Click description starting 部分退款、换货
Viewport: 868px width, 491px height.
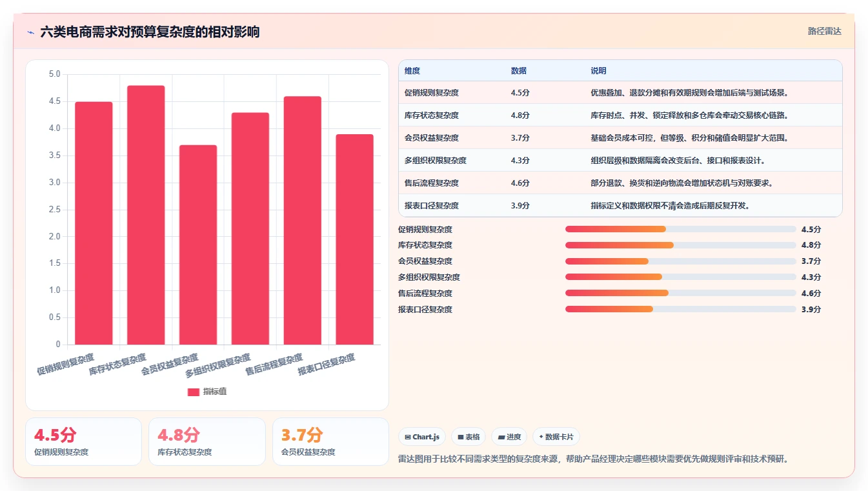[682, 183]
